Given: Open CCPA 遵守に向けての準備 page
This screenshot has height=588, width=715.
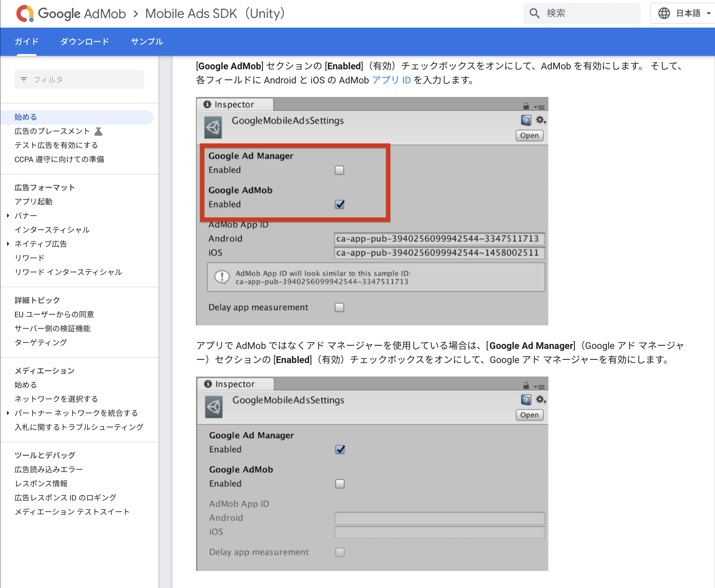Looking at the screenshot, I should (x=59, y=159).
